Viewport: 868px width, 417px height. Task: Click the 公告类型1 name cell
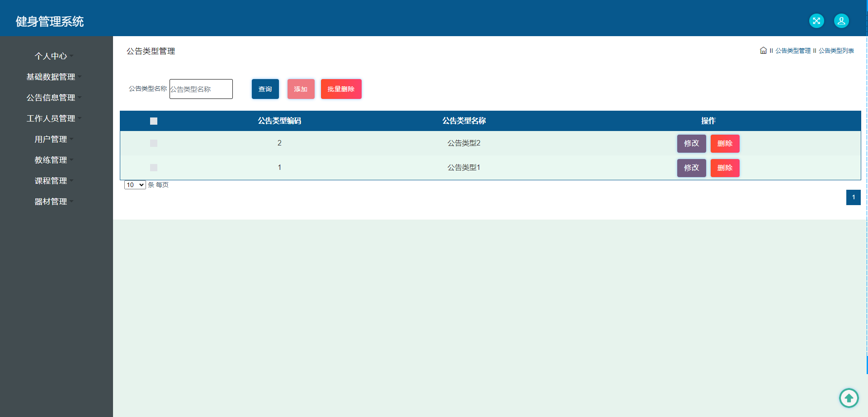[464, 168]
